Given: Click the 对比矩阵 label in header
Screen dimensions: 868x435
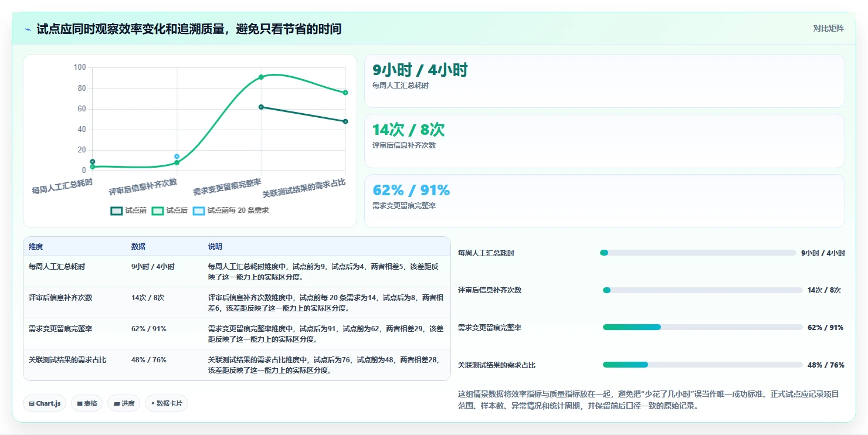Looking at the screenshot, I should click(829, 29).
